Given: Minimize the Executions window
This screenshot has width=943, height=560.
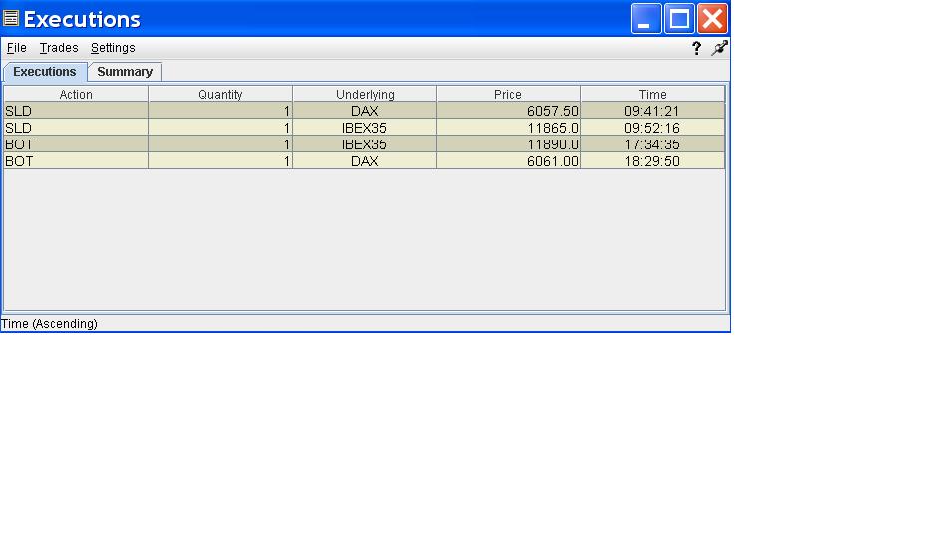Looking at the screenshot, I should pyautogui.click(x=646, y=18).
